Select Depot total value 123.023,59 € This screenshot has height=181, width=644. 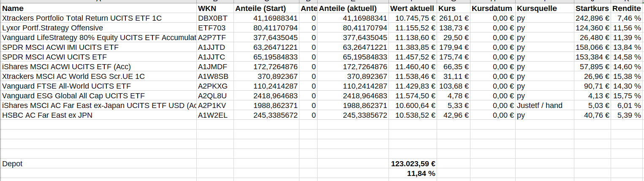pyautogui.click(x=413, y=164)
